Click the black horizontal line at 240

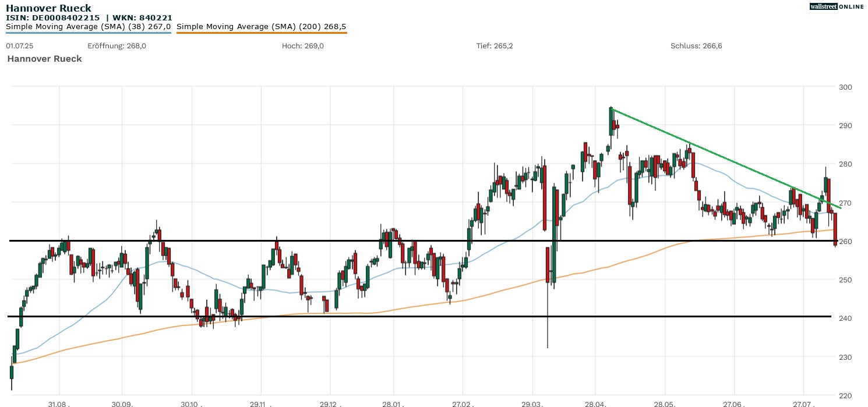coord(419,317)
